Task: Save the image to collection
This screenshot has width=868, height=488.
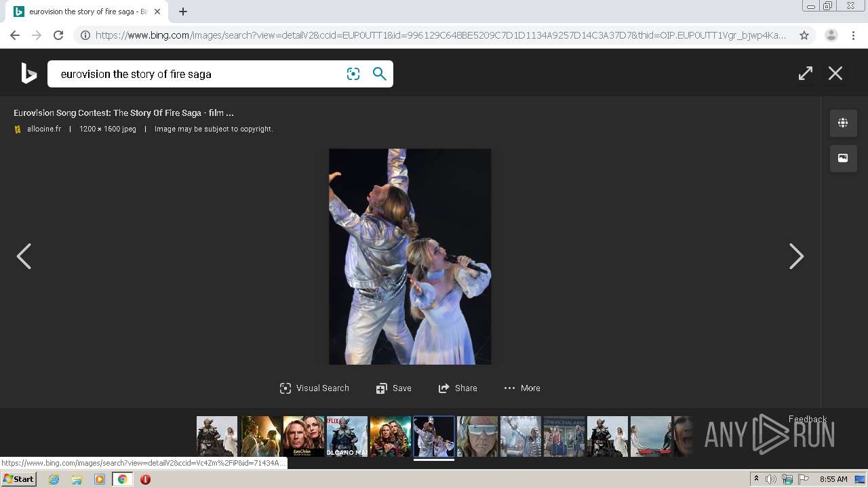Action: (x=394, y=388)
